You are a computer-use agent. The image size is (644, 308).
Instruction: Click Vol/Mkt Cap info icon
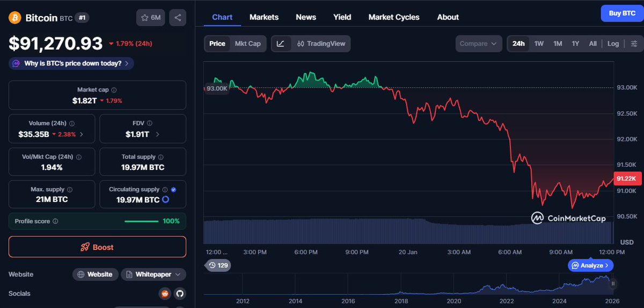tap(79, 157)
